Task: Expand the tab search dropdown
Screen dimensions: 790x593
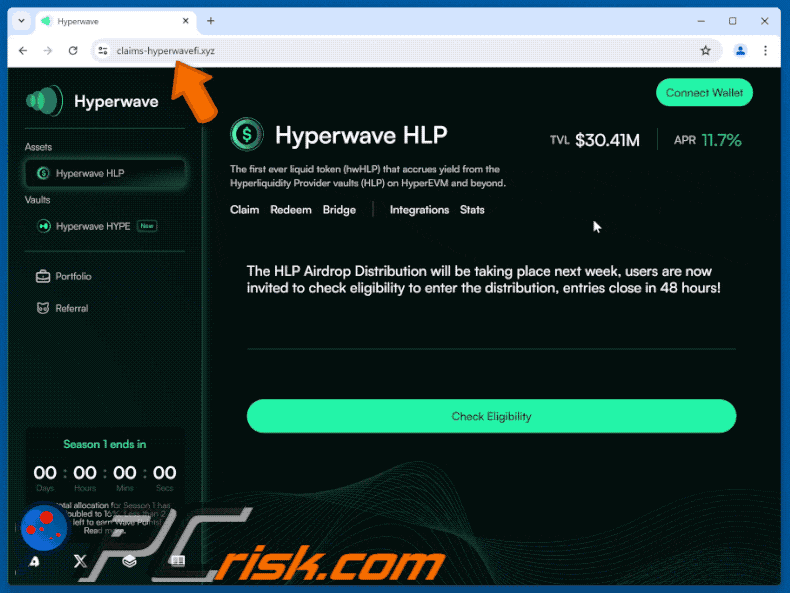Action: coord(21,21)
